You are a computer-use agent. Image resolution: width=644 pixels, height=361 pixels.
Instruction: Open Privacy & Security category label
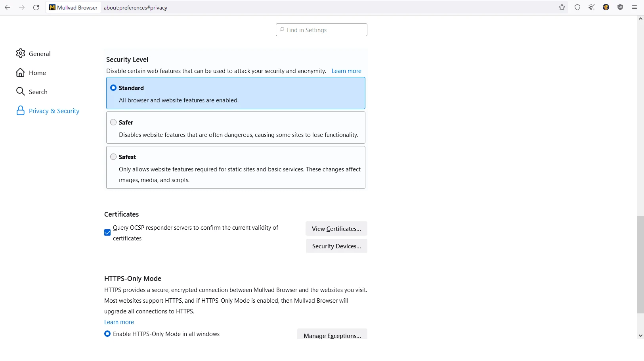click(x=54, y=111)
